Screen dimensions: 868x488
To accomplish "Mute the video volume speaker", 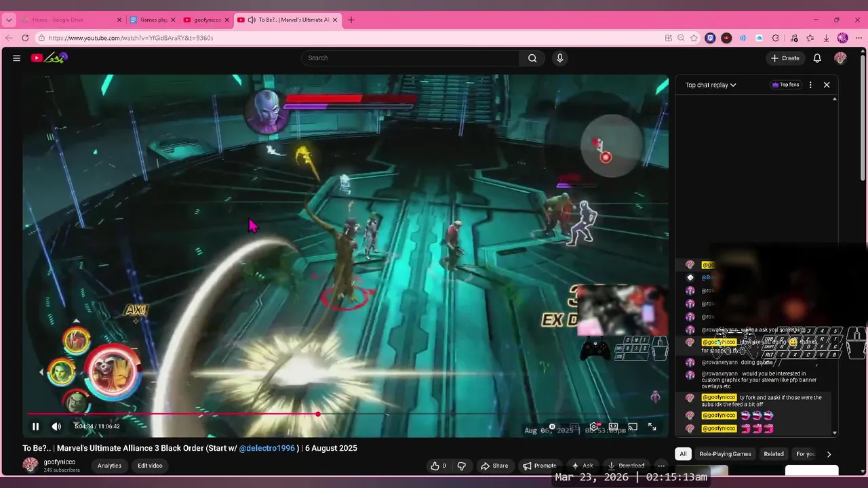I will 56,426.
